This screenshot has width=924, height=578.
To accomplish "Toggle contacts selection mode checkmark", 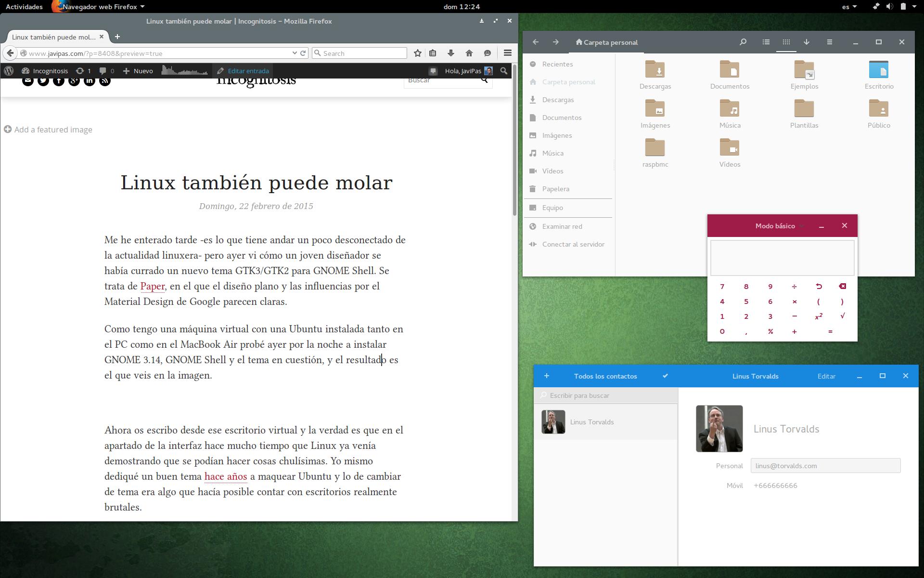I will [x=665, y=376].
